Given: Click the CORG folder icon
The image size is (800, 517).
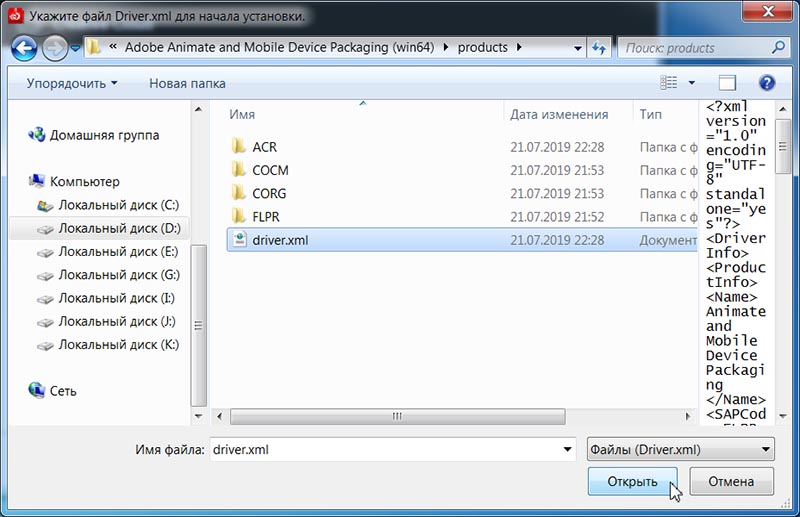Looking at the screenshot, I should [238, 193].
